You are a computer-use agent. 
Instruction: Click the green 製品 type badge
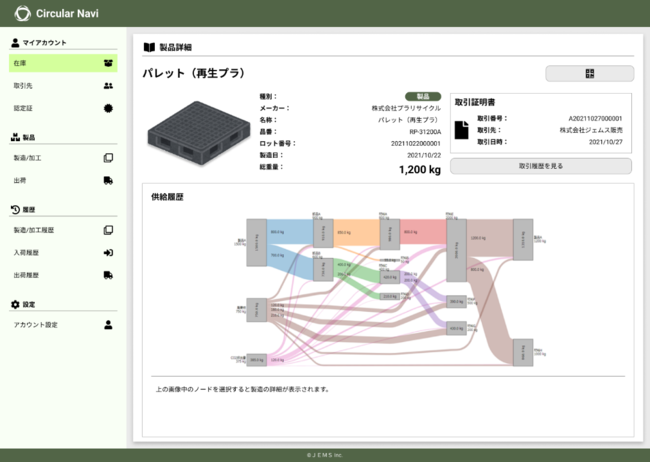pos(422,96)
